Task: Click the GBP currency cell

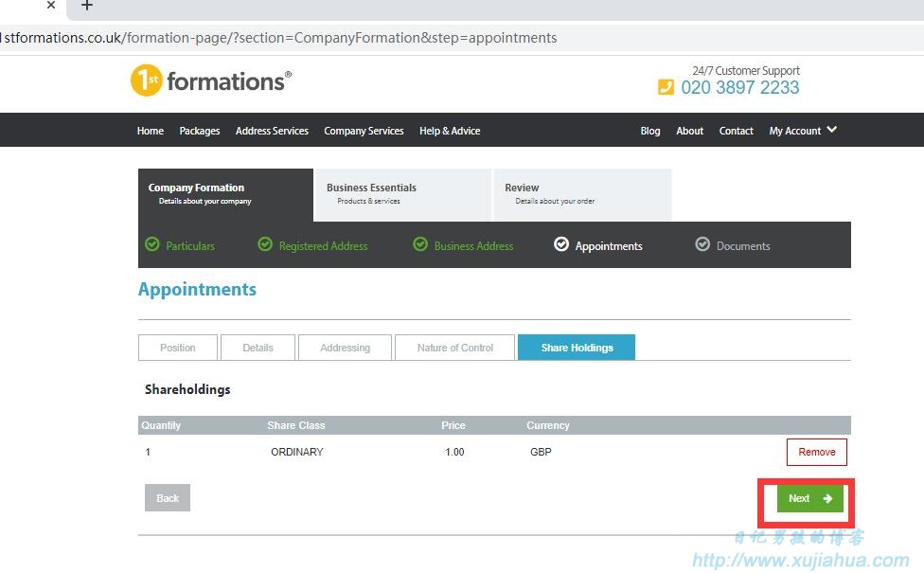Action: point(541,452)
